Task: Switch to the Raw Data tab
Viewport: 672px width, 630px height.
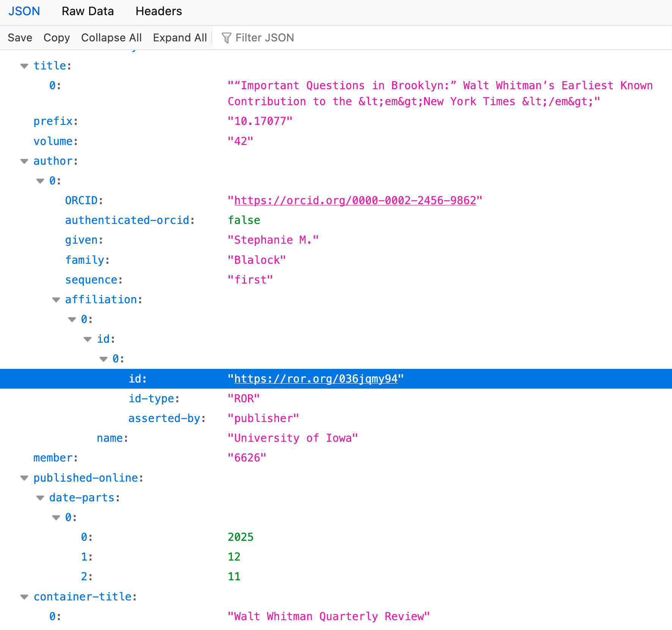Action: pos(88,11)
